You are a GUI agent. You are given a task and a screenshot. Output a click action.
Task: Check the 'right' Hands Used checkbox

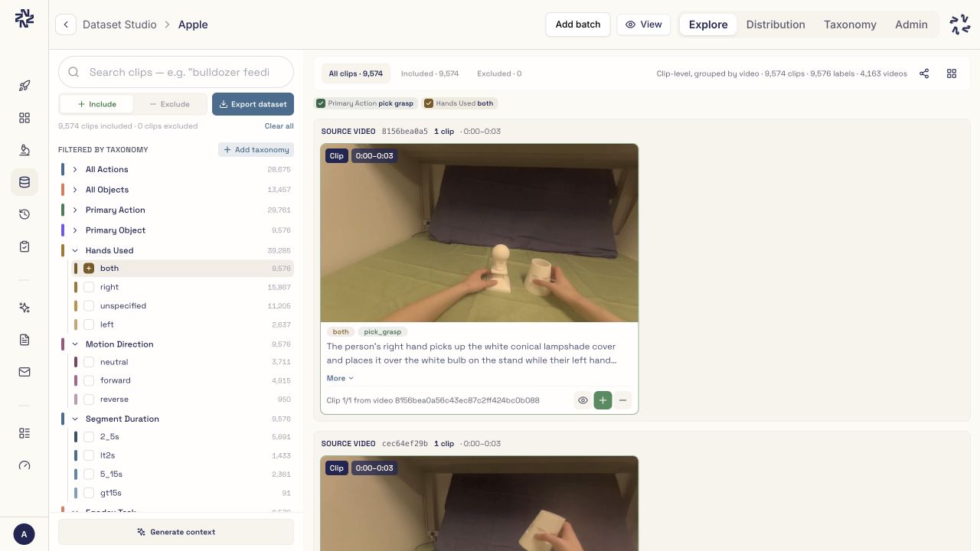tap(89, 287)
